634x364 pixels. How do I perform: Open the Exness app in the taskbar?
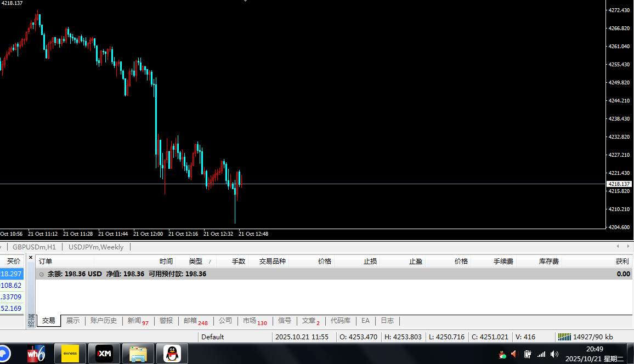tap(70, 354)
